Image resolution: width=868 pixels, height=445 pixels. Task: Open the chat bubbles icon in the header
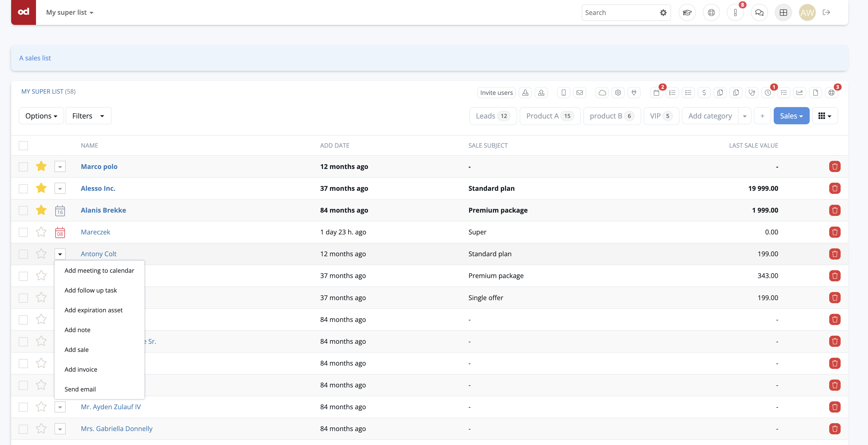click(x=759, y=12)
